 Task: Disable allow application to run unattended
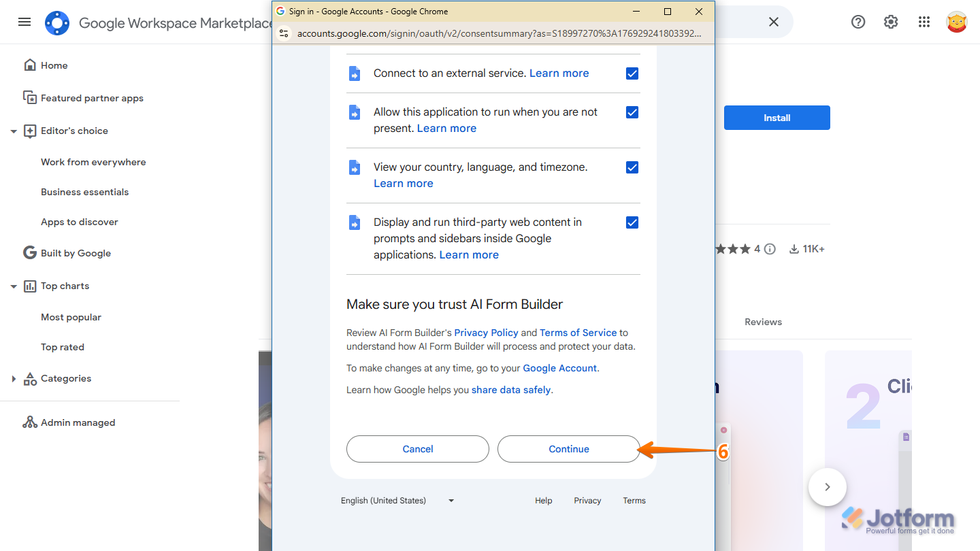click(x=632, y=112)
